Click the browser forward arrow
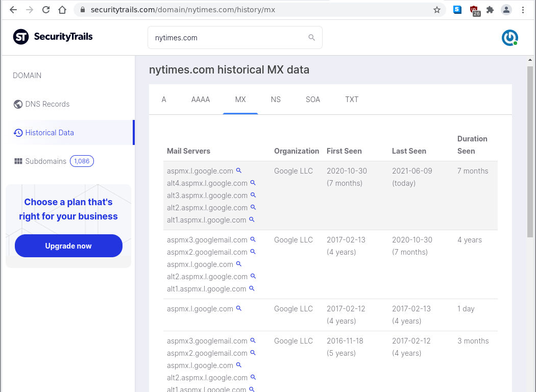Screen dimensions: 536x392 pos(30,10)
